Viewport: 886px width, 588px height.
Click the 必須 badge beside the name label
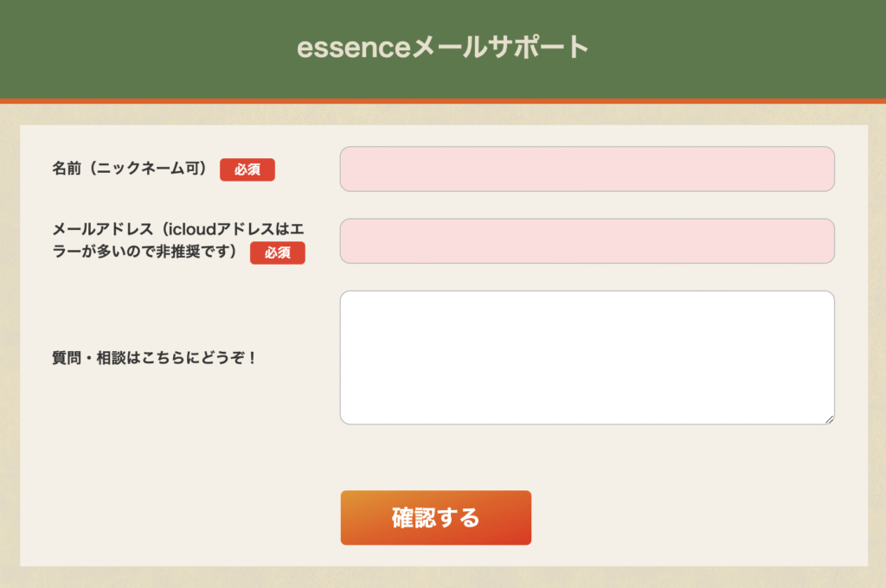[247, 169]
